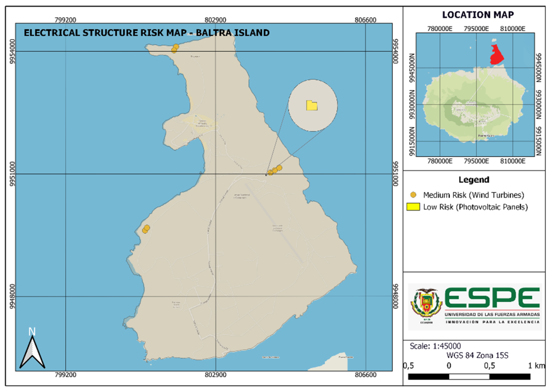Click the black and white scale bar
Viewport: 551px width, 392px height.
coord(469,377)
